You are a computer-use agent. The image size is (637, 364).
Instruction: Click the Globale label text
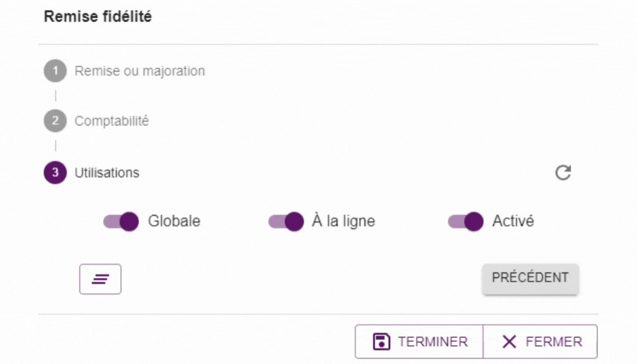[x=174, y=221]
